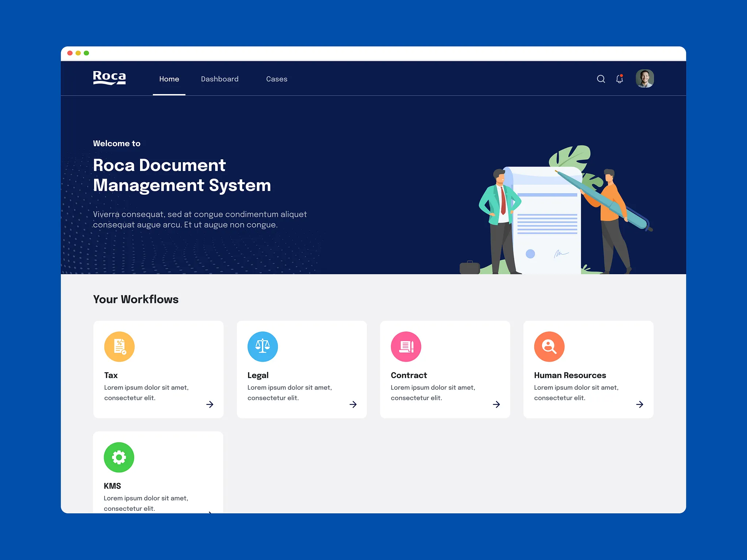Open Tax workflow via its arrow
Screen dimensions: 747x560
click(210, 404)
